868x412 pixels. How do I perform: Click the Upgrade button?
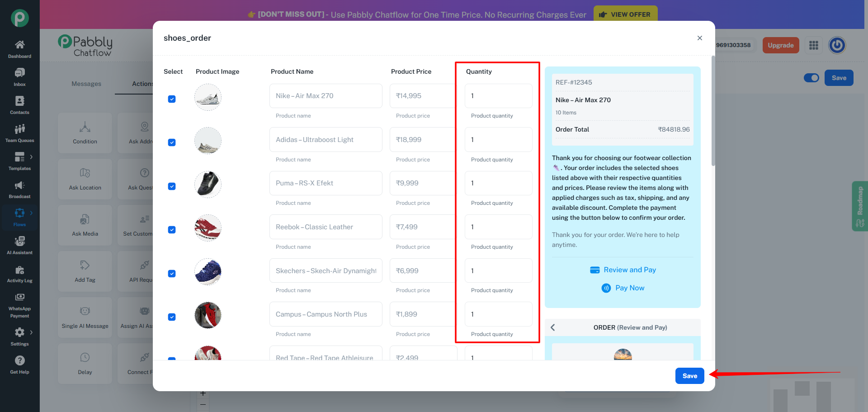[781, 45]
